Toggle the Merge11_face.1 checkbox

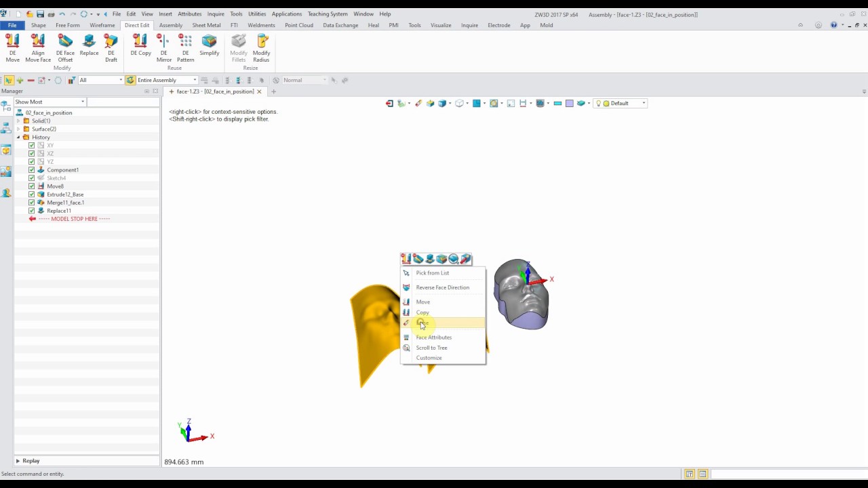(31, 203)
